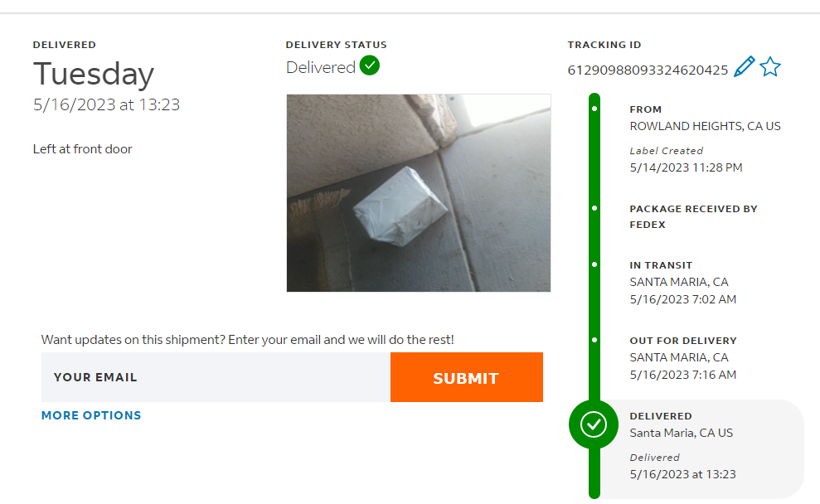820x504 pixels.
Task: Select the In Transit timeline dot
Action: [594, 264]
